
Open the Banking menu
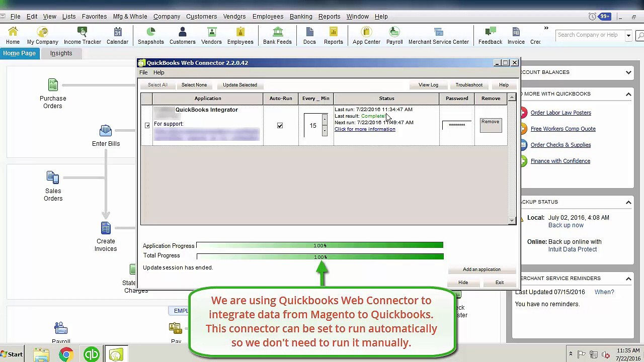(x=301, y=17)
